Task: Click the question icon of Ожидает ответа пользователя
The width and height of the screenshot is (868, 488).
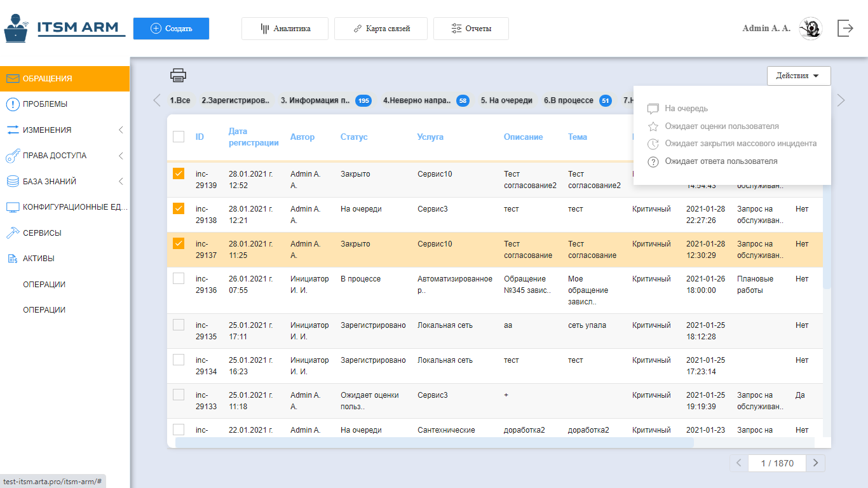Action: pos(653,162)
